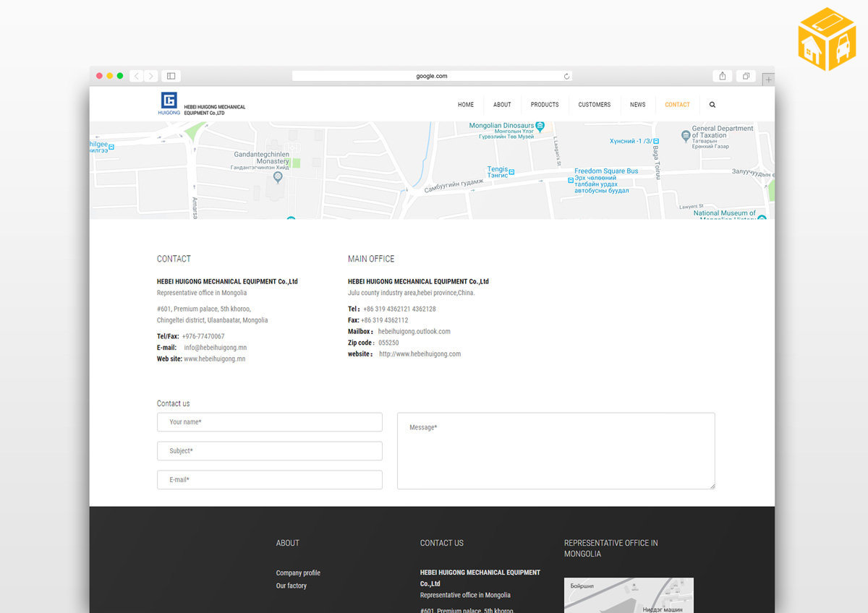868x613 pixels.
Task: Click the www.hebeihuigong.mn web site link
Action: (x=214, y=359)
